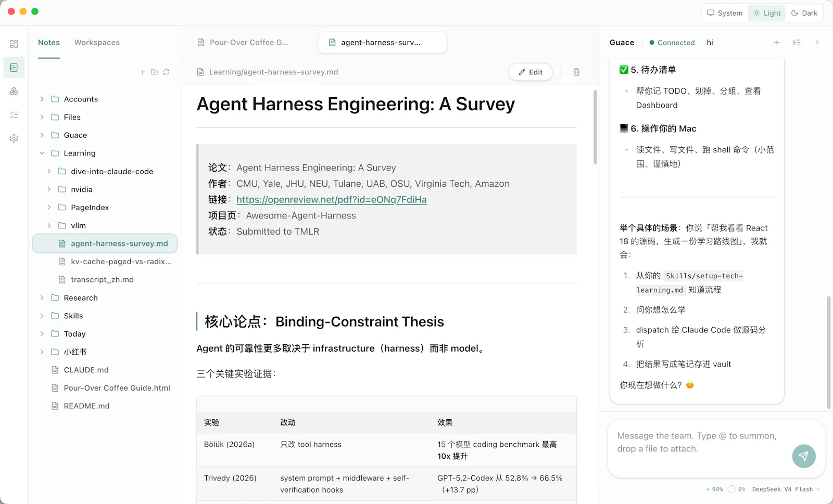This screenshot has height=504, width=833.
Task: Open the DeepSeek V4 Flash model dropdown
Action: (x=786, y=489)
